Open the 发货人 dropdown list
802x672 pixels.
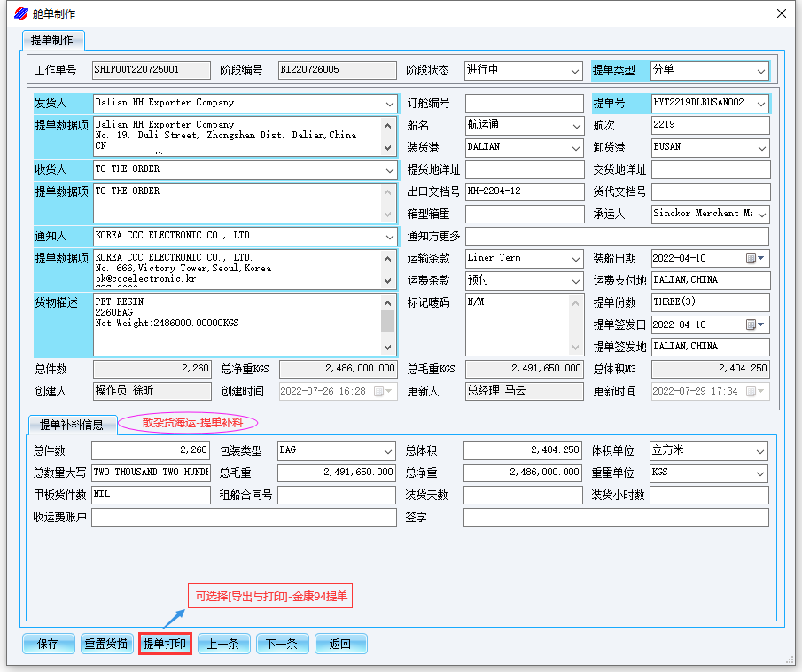(390, 103)
